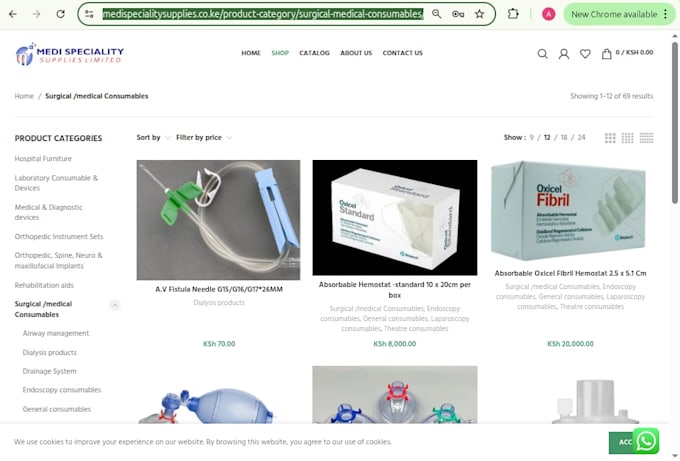The width and height of the screenshot is (680, 461).
Task: Click Absorbable Hemostat -standard 10 x 20cm title
Action: point(395,290)
